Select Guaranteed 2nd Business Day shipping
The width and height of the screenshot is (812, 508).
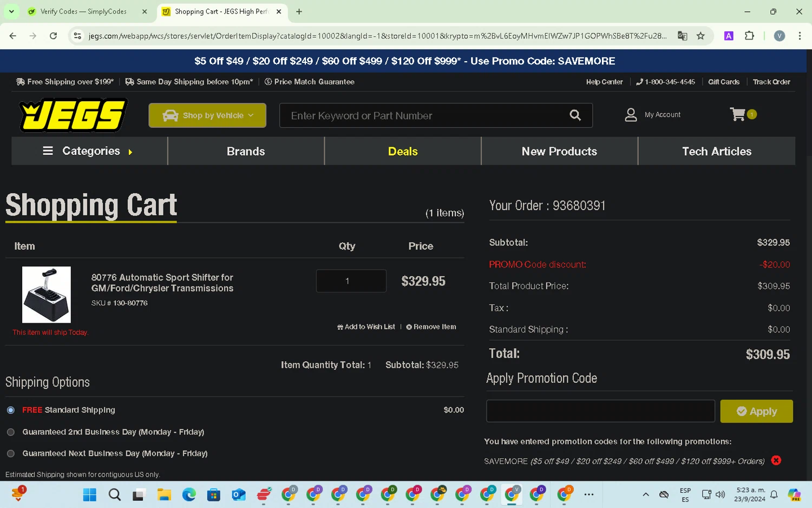click(x=11, y=432)
